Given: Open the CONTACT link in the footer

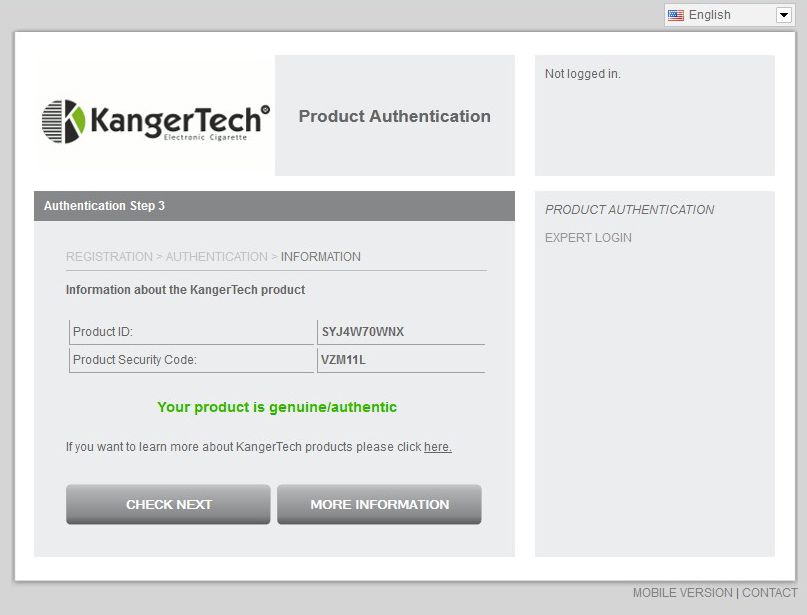Looking at the screenshot, I should 770,593.
